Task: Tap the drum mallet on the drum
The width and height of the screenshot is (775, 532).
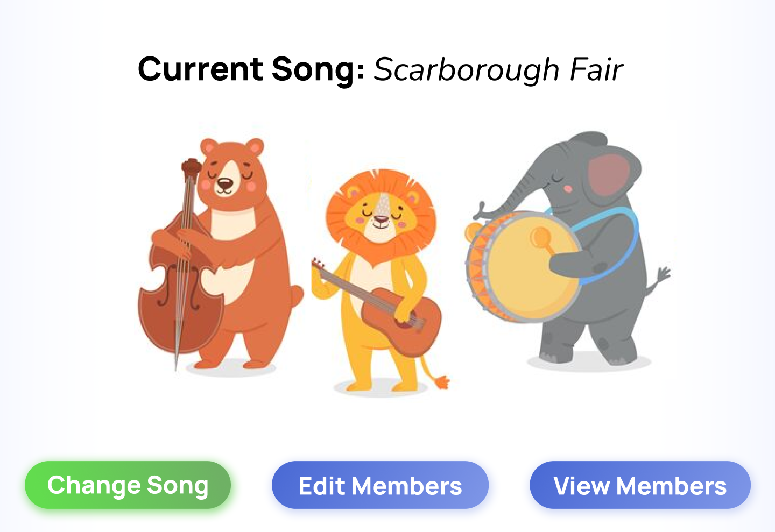Action: coord(541,238)
